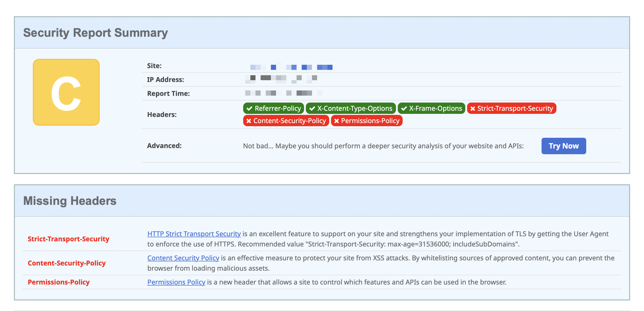Click the X-Frame-Options green pill
The width and height of the screenshot is (644, 311).
point(431,108)
